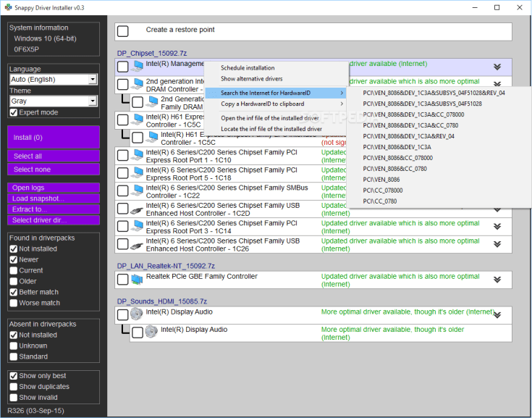The width and height of the screenshot is (532, 418).
Task: Maximize the Snappy Driver Installer window
Action: pos(497,7)
